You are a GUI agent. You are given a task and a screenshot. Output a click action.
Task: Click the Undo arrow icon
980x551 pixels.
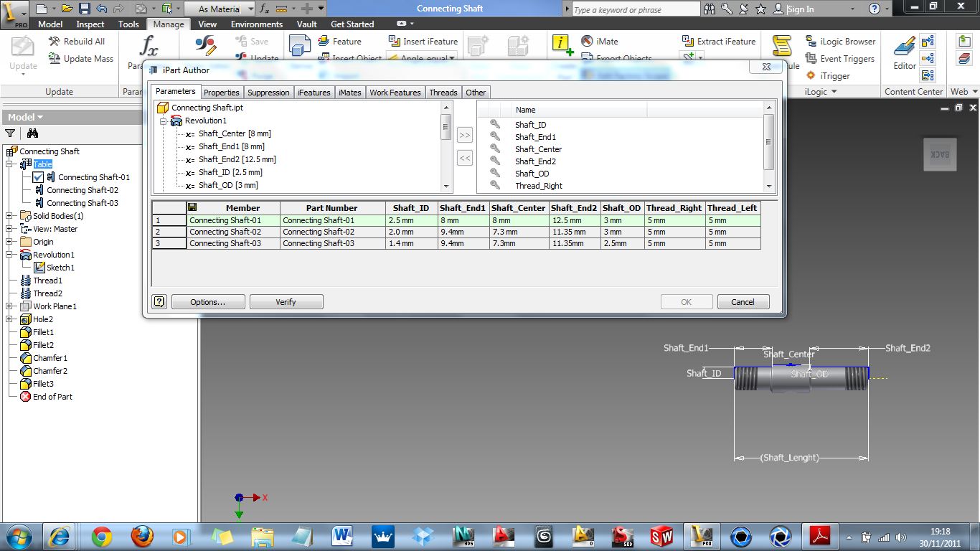point(101,9)
